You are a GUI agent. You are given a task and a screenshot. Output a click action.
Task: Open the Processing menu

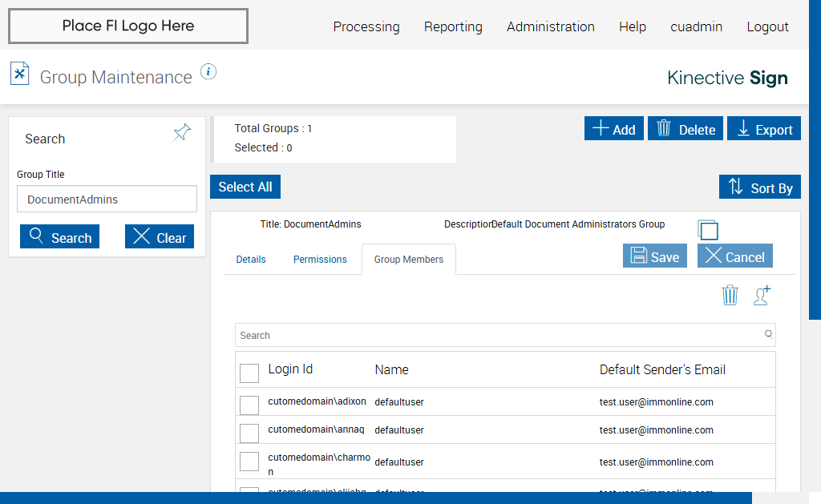(x=366, y=26)
